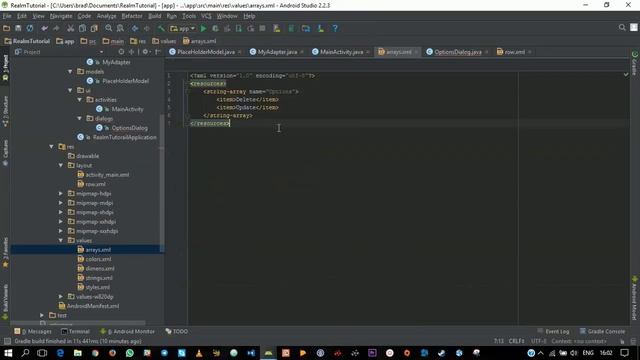Open File Explorer from the taskbar
Viewport: 640px width, 360px height.
tap(78, 353)
